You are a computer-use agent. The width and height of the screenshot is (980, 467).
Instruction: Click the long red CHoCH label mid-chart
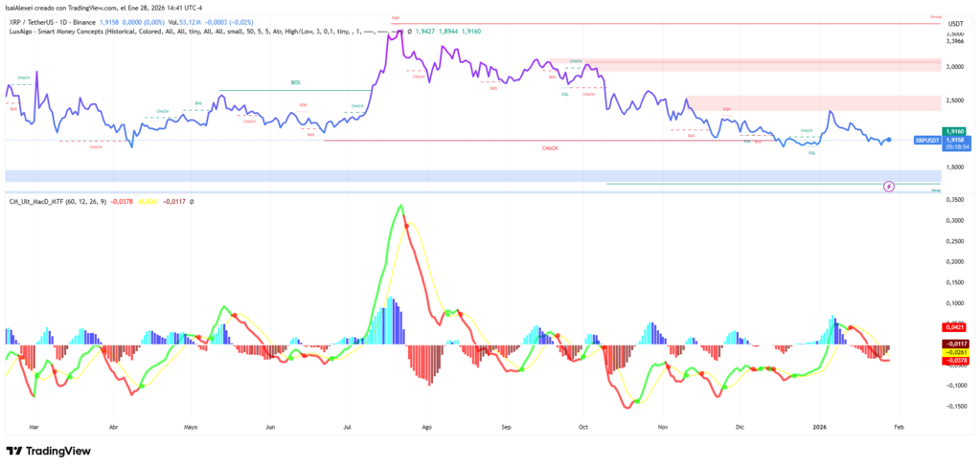pos(552,148)
